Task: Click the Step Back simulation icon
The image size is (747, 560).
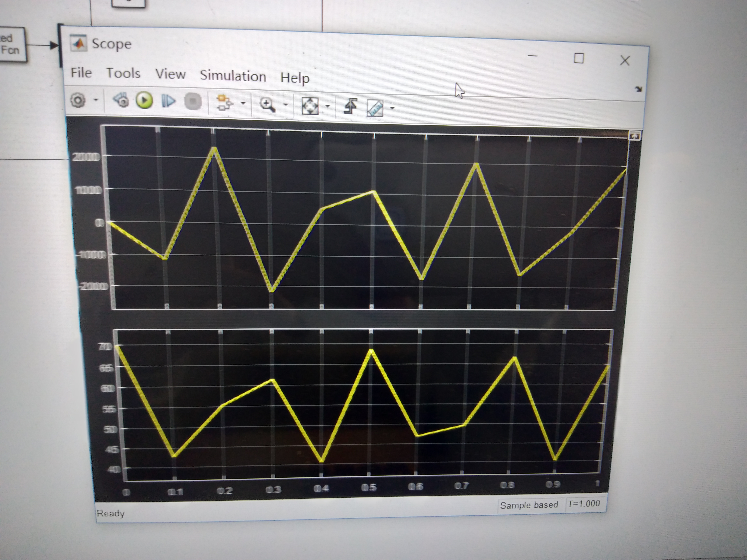Action: click(x=121, y=100)
